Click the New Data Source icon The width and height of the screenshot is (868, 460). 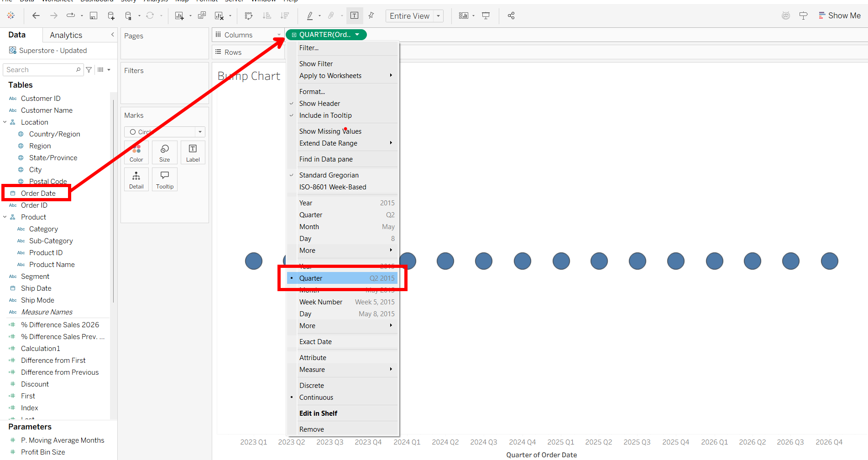[x=111, y=16]
